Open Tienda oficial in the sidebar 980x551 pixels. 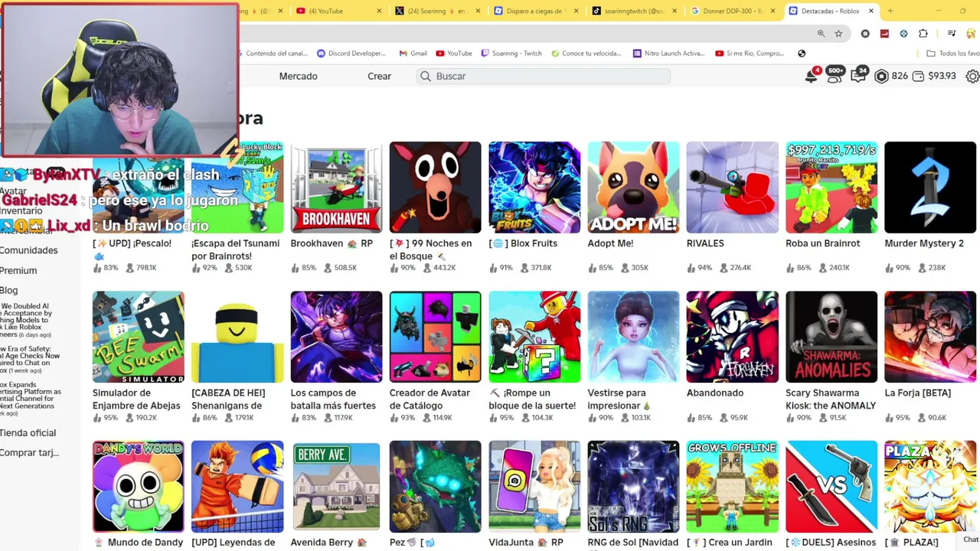pos(28,433)
